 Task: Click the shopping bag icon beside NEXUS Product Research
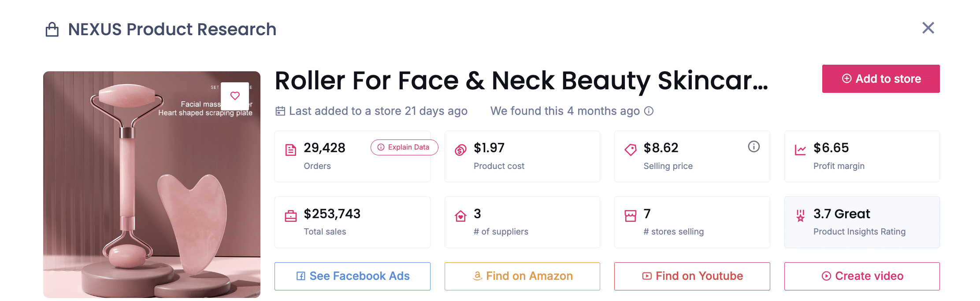coord(52,29)
